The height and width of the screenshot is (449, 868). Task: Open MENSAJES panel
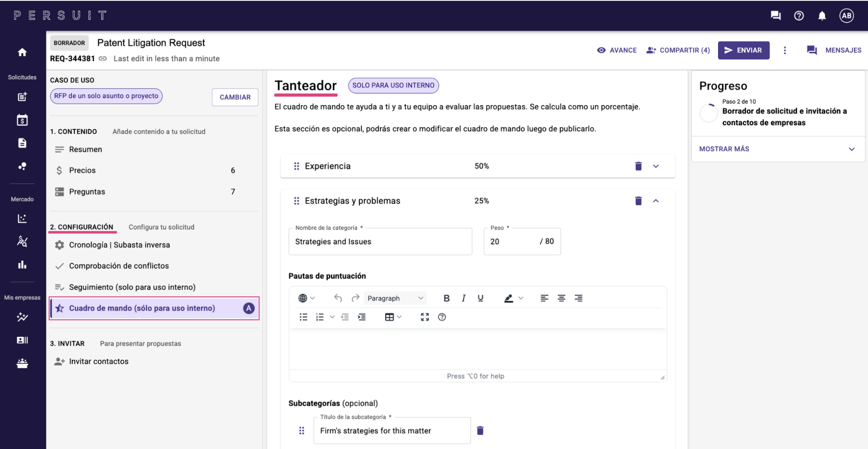[834, 50]
